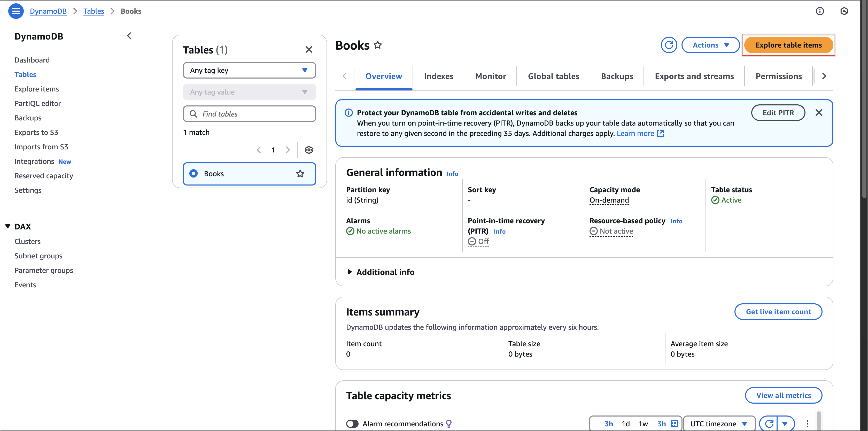Click the info circle icon in top bar
The width and height of the screenshot is (868, 431).
point(820,11)
